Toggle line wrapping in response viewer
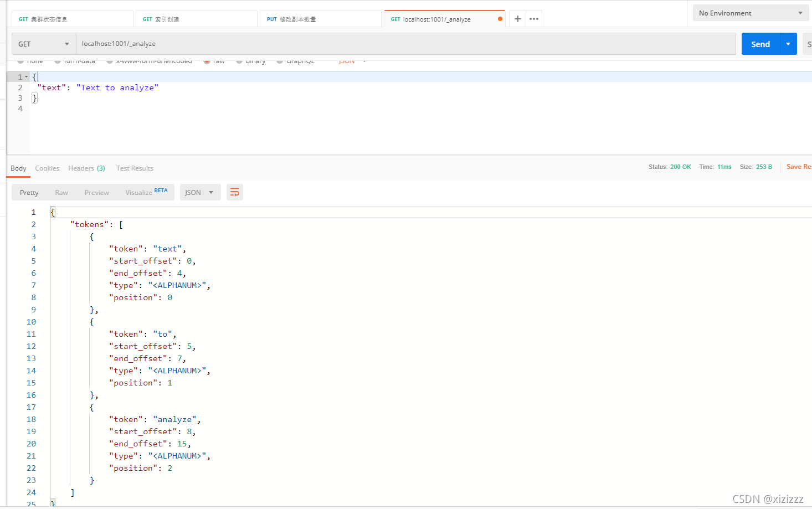Screen dimensions: 812x509 [235, 192]
